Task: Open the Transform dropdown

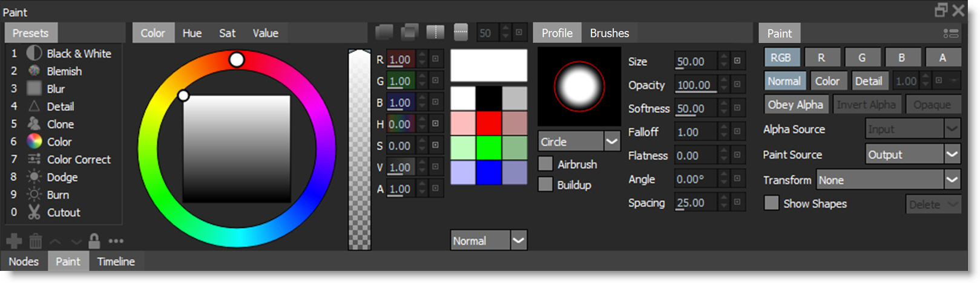Action: click(x=952, y=180)
